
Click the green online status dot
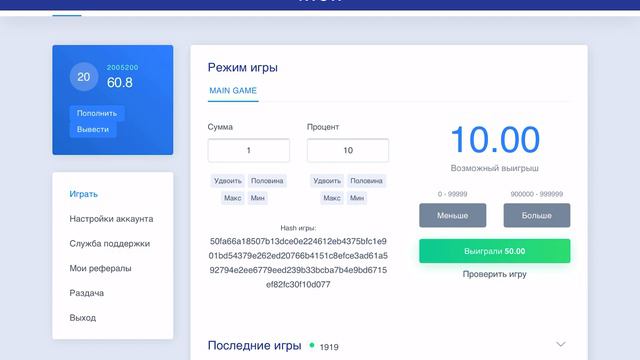tap(312, 345)
